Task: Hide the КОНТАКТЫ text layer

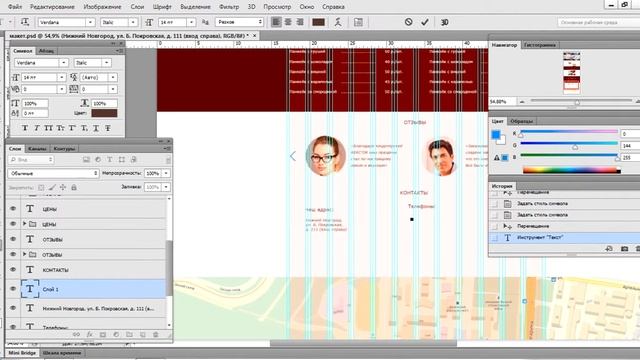Action: click(x=13, y=269)
